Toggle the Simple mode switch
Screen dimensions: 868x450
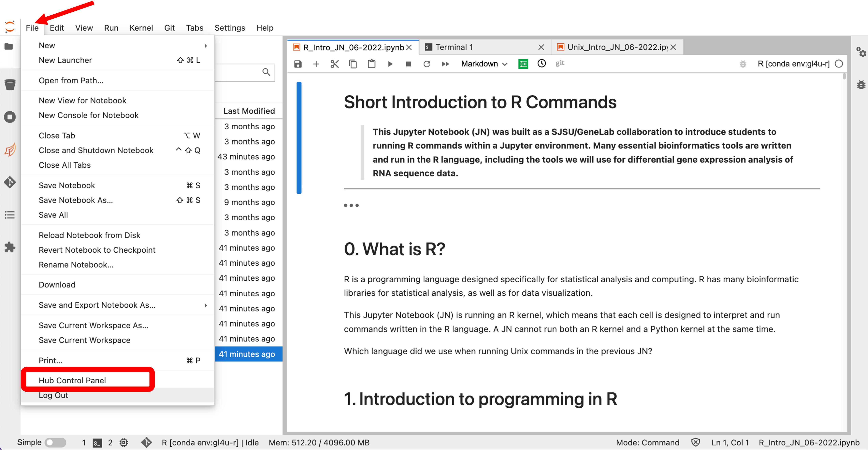point(56,443)
